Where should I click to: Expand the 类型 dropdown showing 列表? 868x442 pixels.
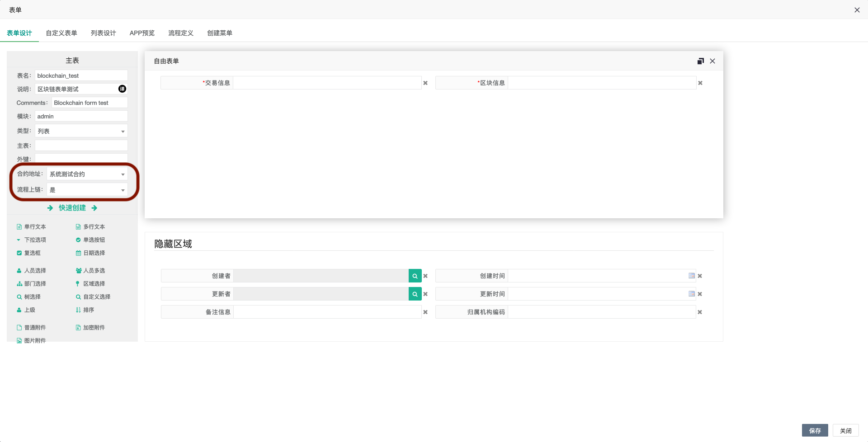[81, 131]
